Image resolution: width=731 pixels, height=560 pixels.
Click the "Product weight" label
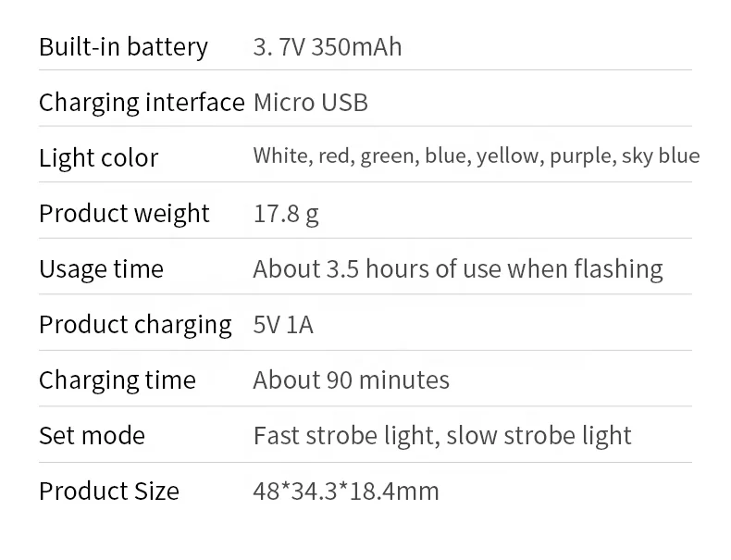pos(124,214)
